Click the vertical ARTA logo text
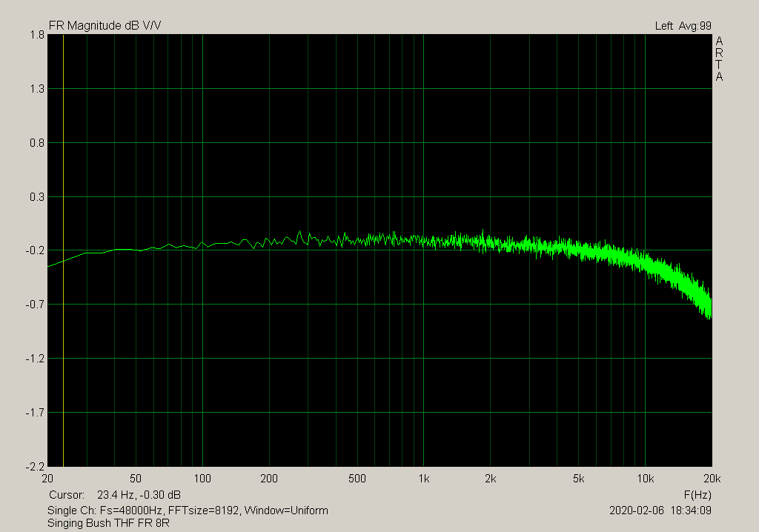Image resolution: width=759 pixels, height=532 pixels. click(719, 59)
